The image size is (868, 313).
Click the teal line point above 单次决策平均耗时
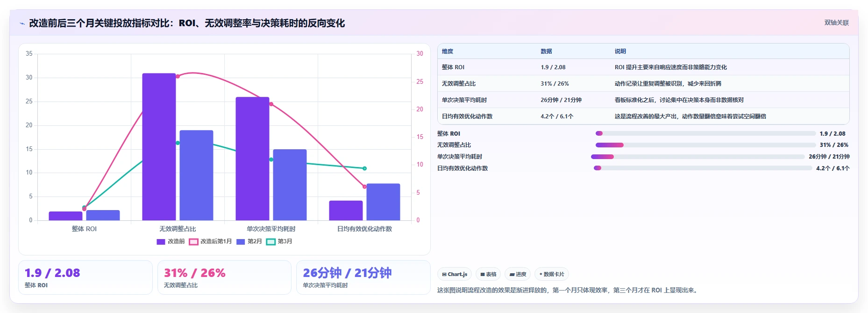click(x=271, y=160)
